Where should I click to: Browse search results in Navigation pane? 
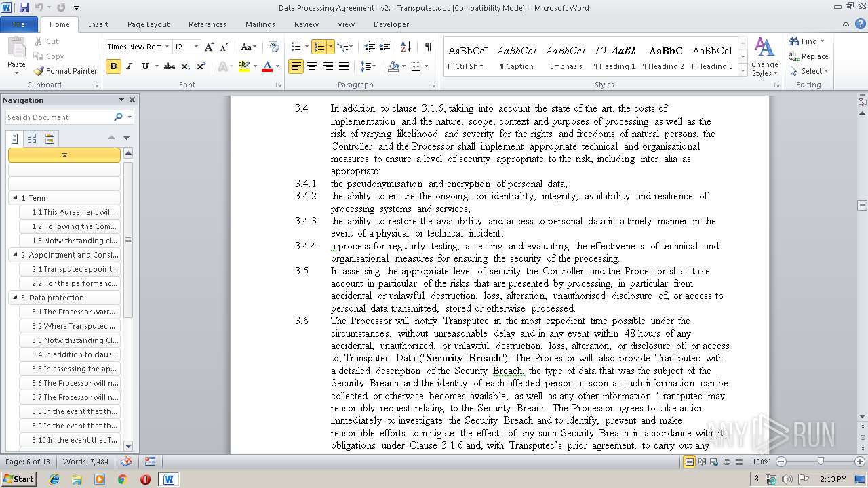pyautogui.click(x=50, y=138)
